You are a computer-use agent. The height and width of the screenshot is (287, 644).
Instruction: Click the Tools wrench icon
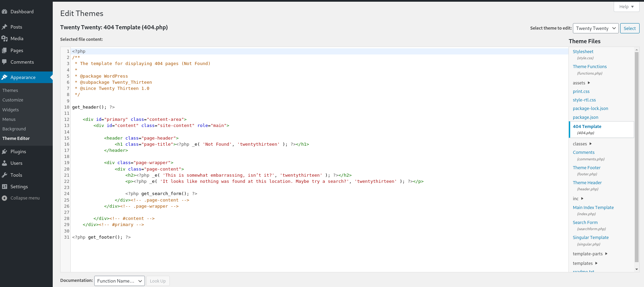(4, 175)
